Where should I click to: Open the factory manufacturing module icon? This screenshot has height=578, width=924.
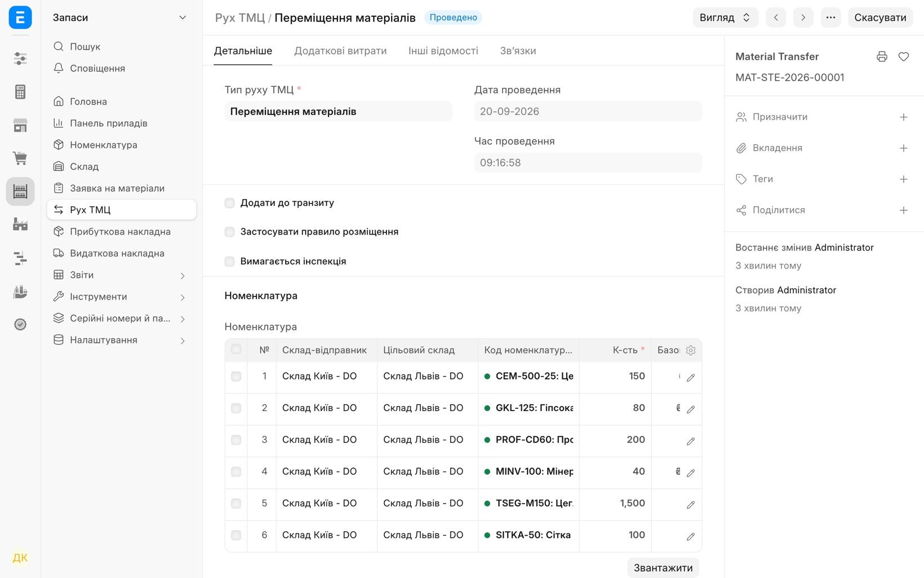(x=20, y=224)
